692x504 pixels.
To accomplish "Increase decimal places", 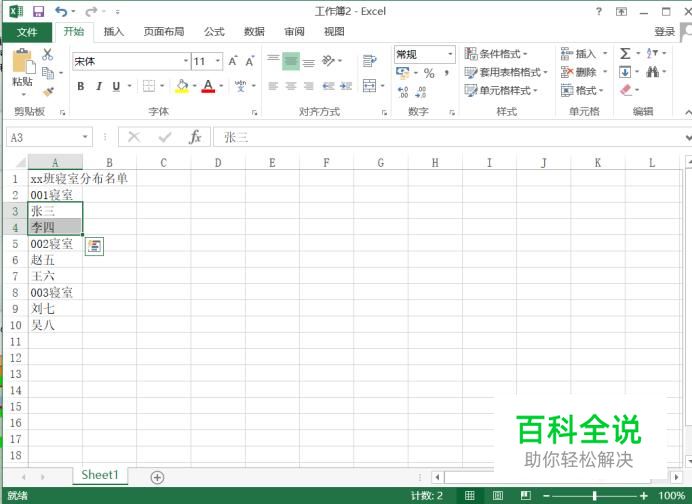I will pyautogui.click(x=403, y=92).
